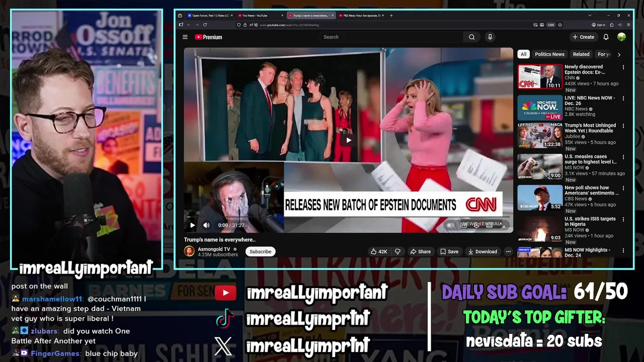Select the All filter chip
Screen dimensions: 644x362
coord(523,54)
